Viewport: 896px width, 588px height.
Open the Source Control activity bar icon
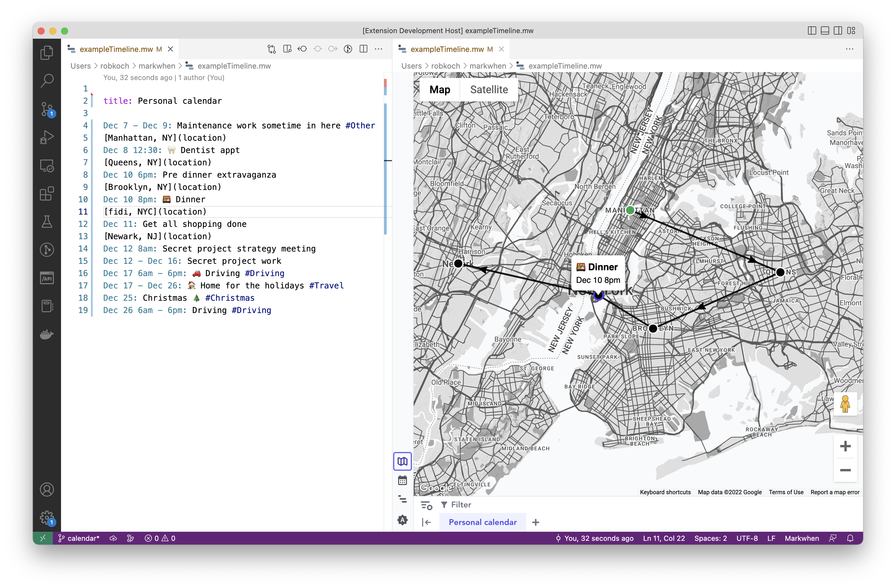pyautogui.click(x=47, y=109)
